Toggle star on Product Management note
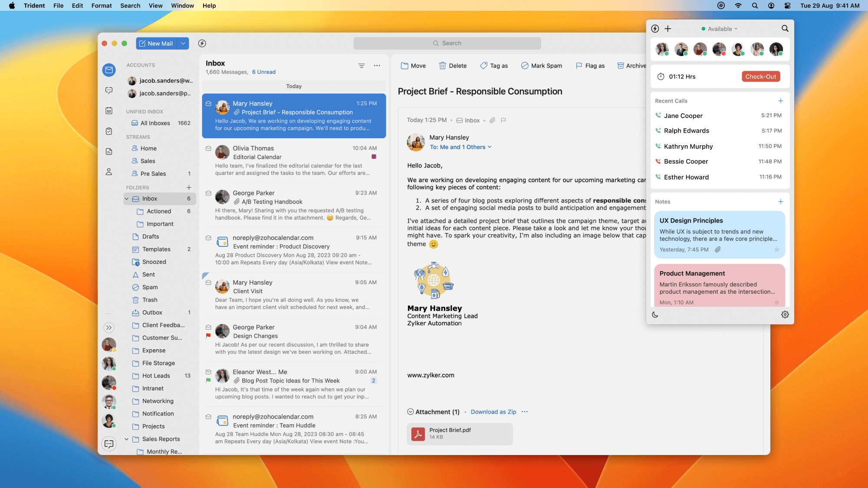868x488 pixels. pos(777,302)
